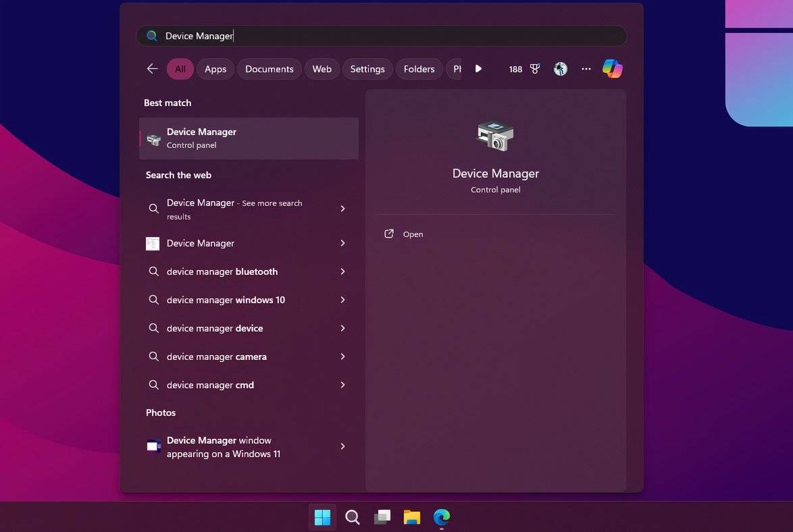Click the user profile avatar
Viewport: 793px width, 532px height.
pyautogui.click(x=560, y=69)
